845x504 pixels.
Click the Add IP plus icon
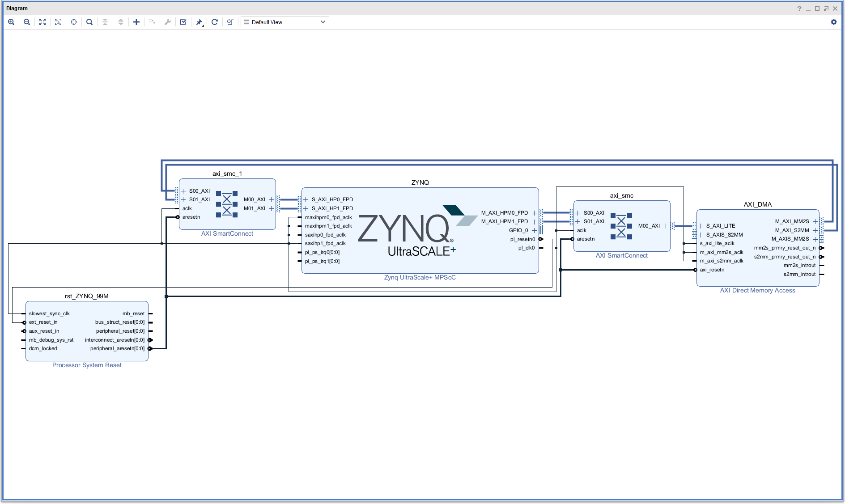click(x=136, y=22)
